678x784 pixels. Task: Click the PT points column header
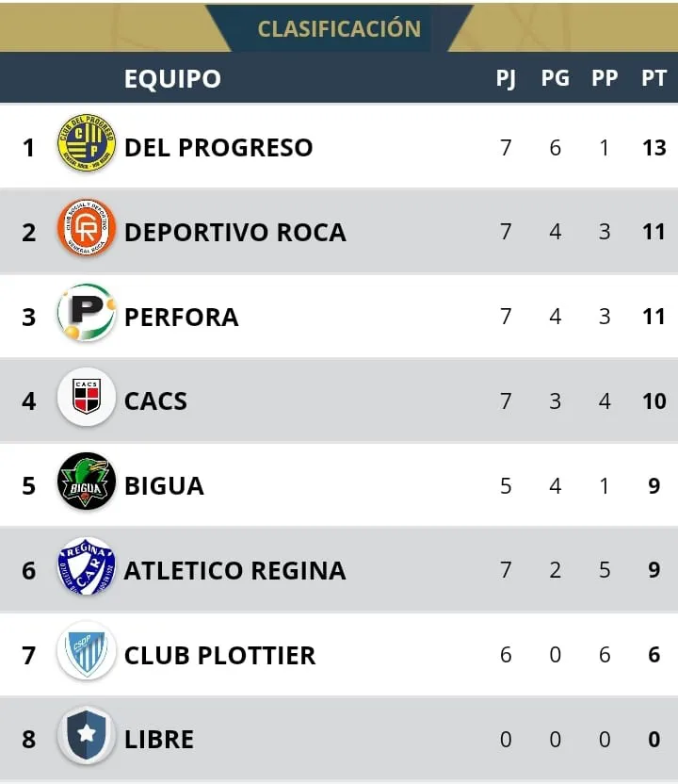(654, 78)
